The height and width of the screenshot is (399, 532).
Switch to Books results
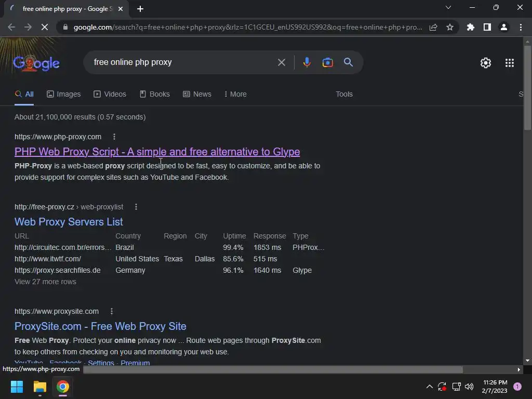155,95
